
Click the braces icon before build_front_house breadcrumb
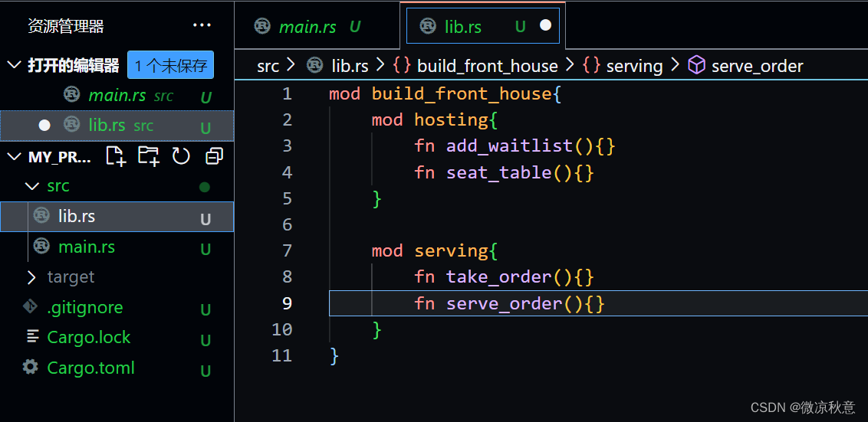click(402, 66)
